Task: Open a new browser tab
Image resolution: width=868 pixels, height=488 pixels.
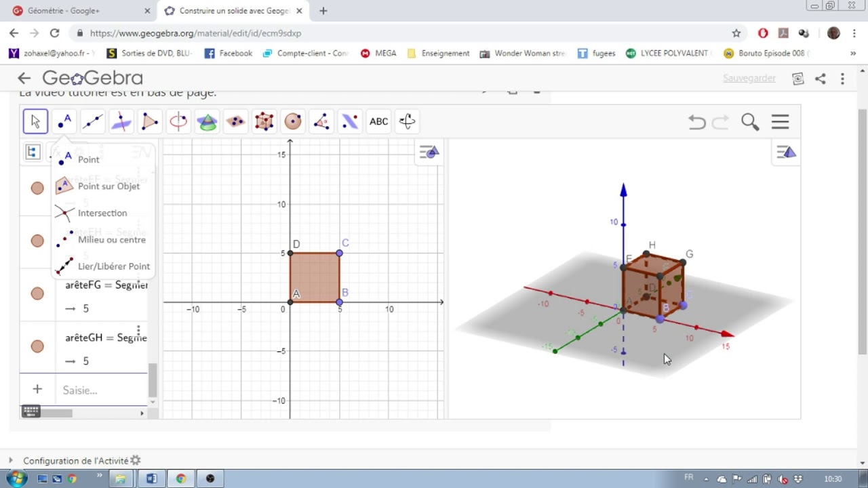Action: [323, 11]
